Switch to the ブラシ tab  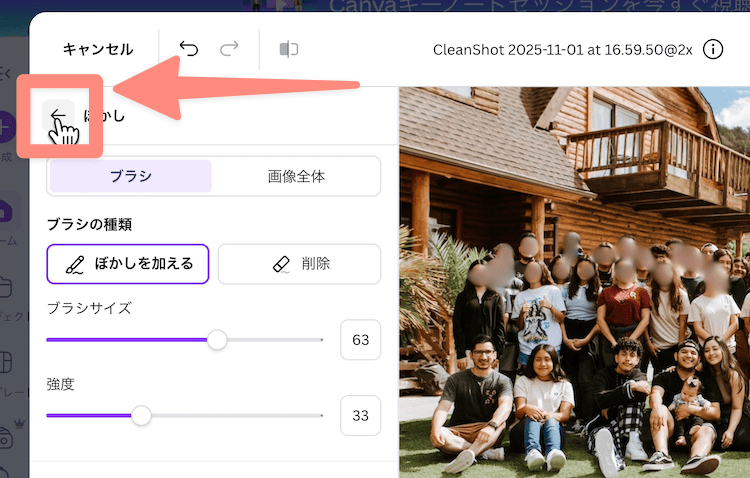(131, 176)
